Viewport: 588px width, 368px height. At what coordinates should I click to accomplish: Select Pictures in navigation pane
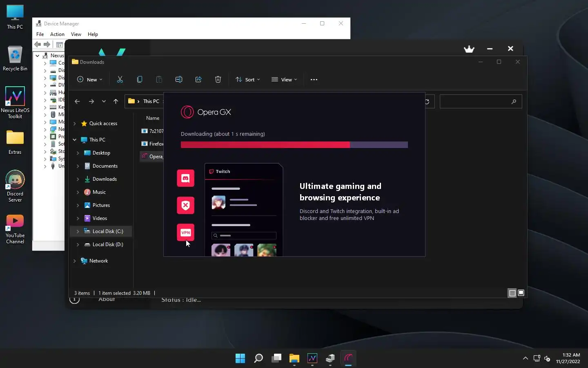(x=100, y=205)
